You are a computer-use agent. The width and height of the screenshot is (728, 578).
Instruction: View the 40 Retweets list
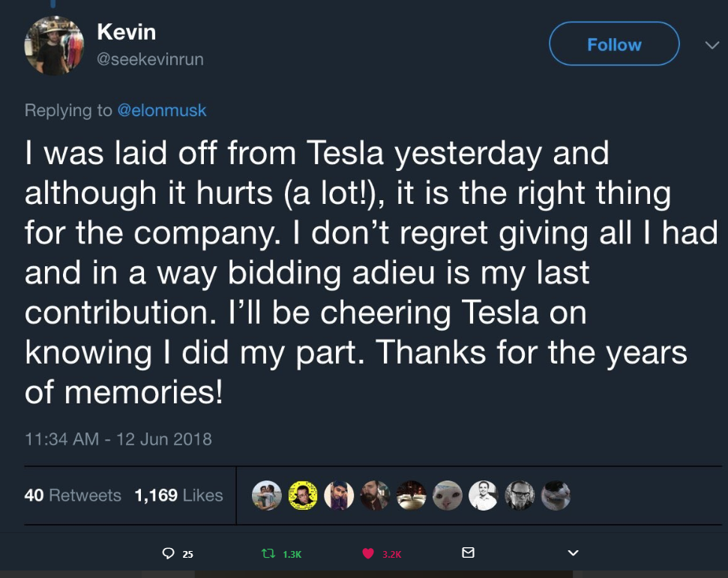[x=73, y=496]
